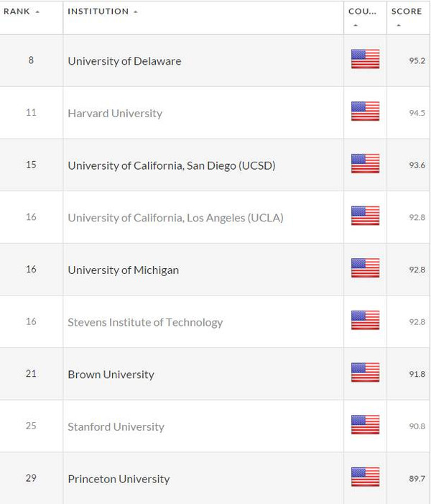
Task: Open University of California, San Diego link
Action: (172, 166)
